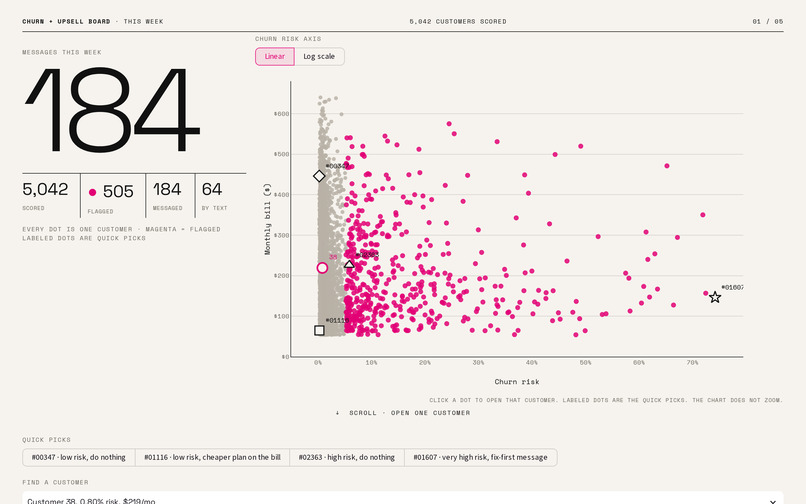The image size is (806, 504).
Task: Switch churn risk axis to Linear
Action: 274,57
